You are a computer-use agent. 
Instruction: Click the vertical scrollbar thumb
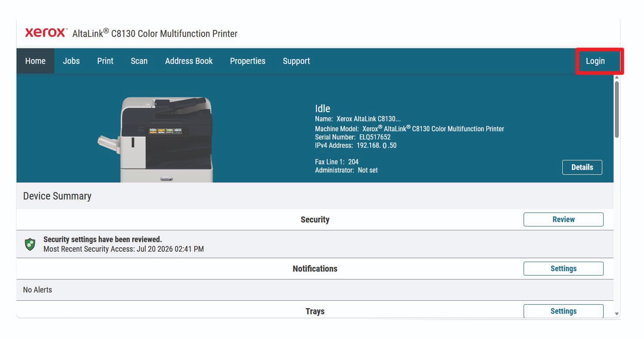pos(617,110)
